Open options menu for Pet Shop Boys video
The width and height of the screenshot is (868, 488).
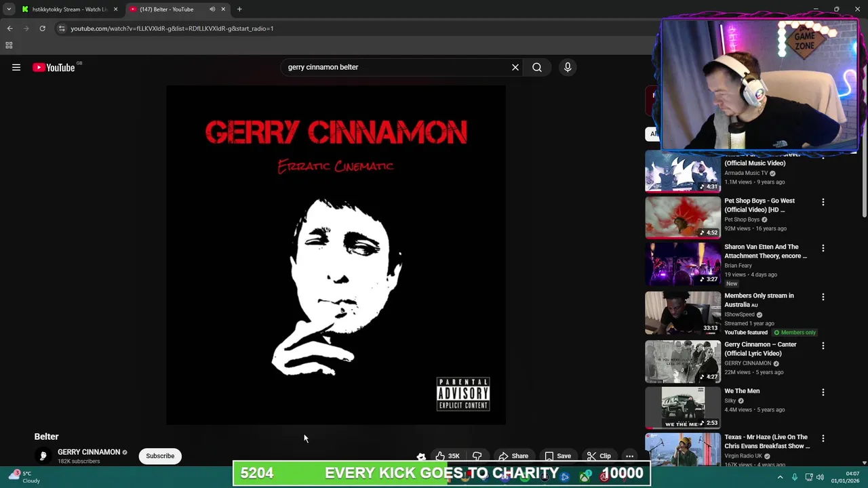click(x=823, y=202)
